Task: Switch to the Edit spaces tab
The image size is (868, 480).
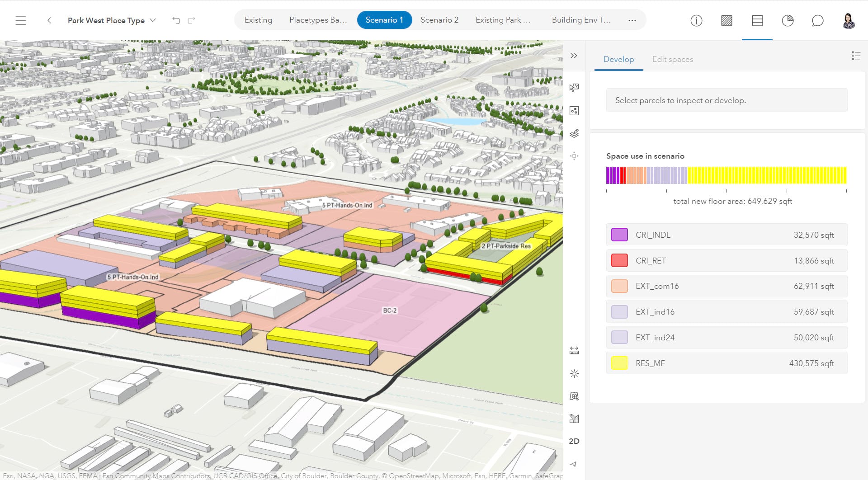Action: coord(672,59)
